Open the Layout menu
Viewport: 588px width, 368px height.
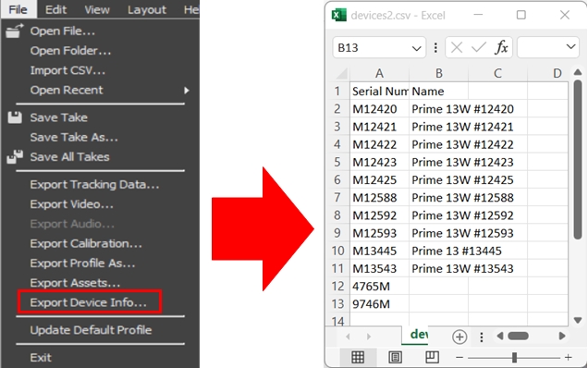(147, 9)
